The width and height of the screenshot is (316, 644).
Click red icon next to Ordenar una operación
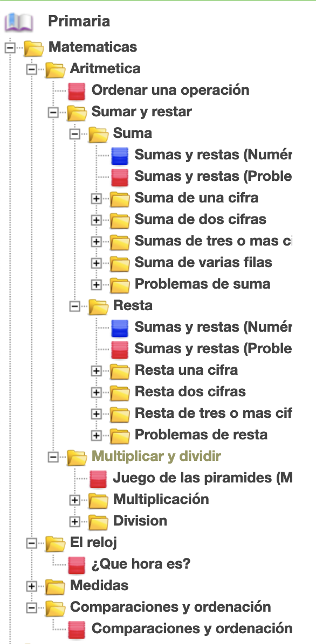point(77,91)
